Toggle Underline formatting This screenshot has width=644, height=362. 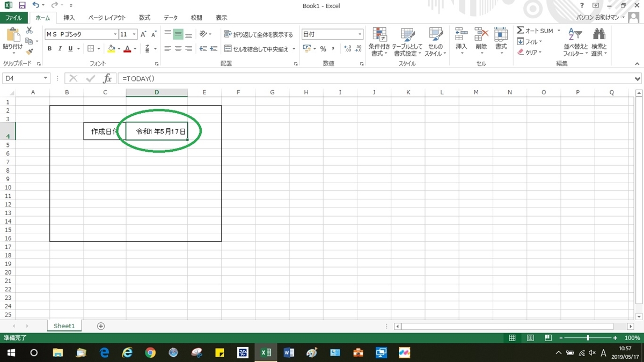70,49
